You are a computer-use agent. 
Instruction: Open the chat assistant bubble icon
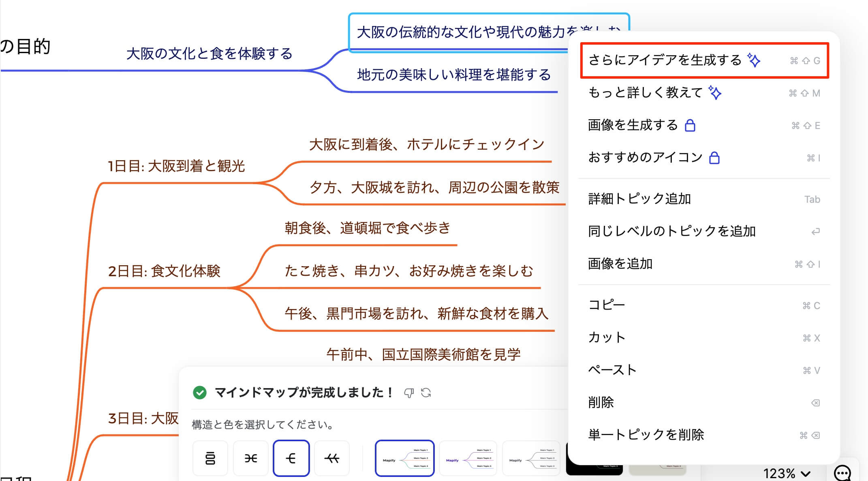click(842, 472)
